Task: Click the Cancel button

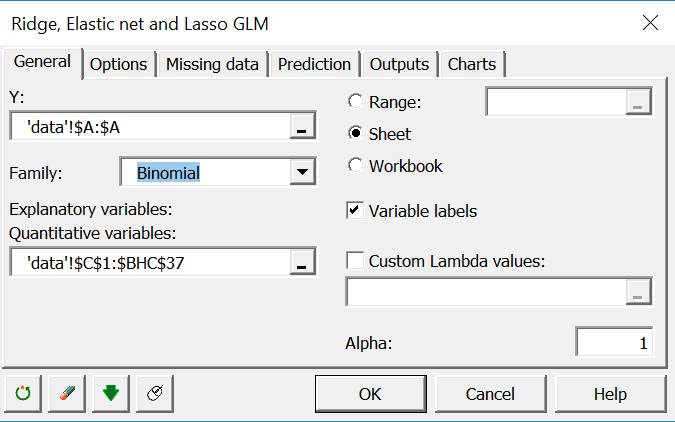Action: pos(490,394)
